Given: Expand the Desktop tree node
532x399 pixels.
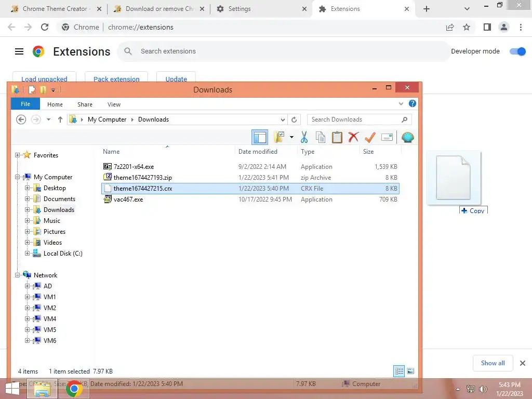Looking at the screenshot, I should click(27, 188).
